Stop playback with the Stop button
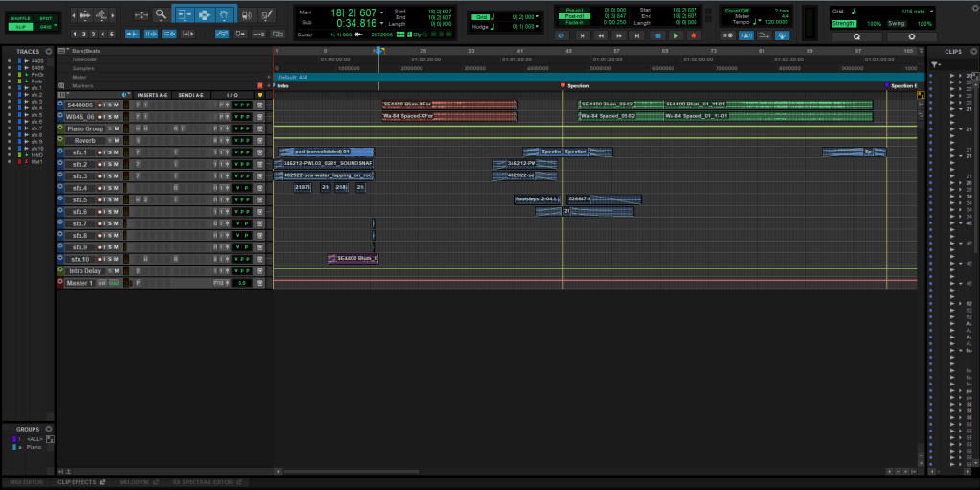Viewport: 980px width, 490px height. 657,35
